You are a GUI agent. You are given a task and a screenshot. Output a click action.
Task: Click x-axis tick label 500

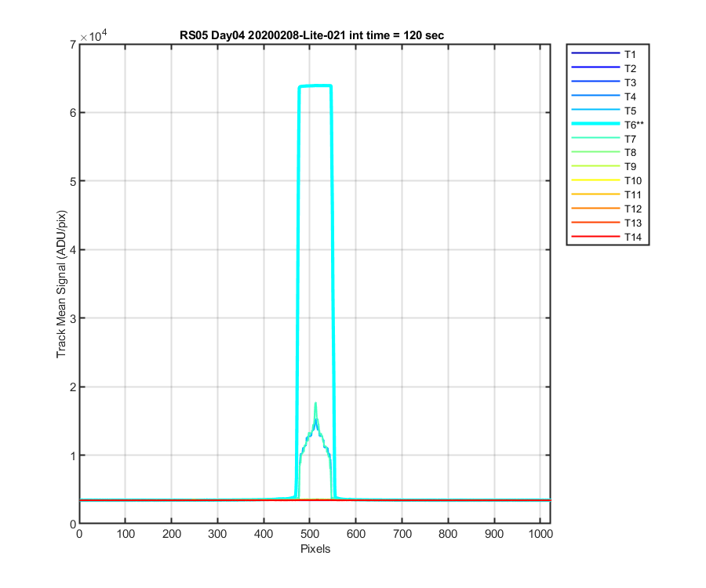[310, 534]
